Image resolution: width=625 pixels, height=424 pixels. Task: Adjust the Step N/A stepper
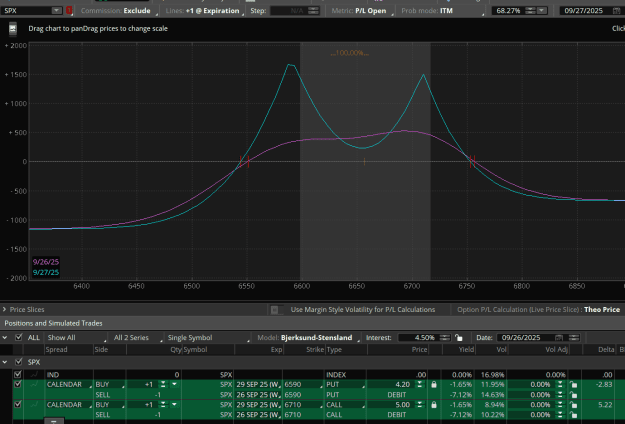pos(314,11)
